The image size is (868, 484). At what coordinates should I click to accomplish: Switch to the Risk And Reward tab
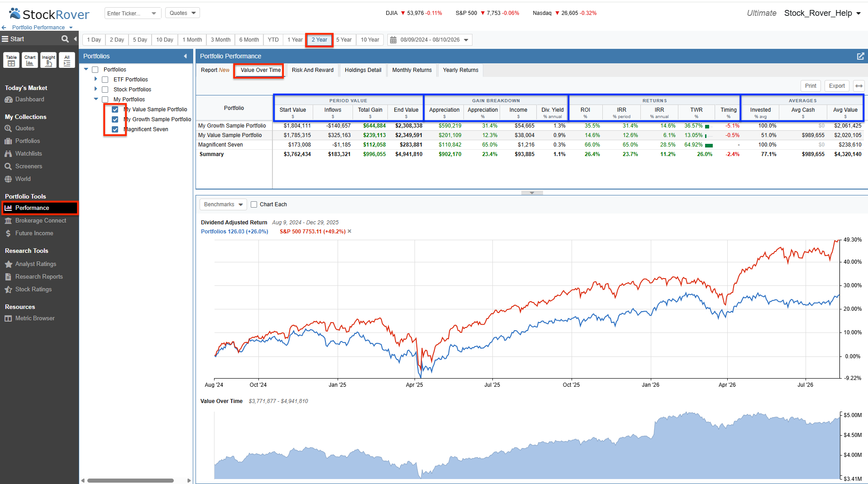click(312, 70)
